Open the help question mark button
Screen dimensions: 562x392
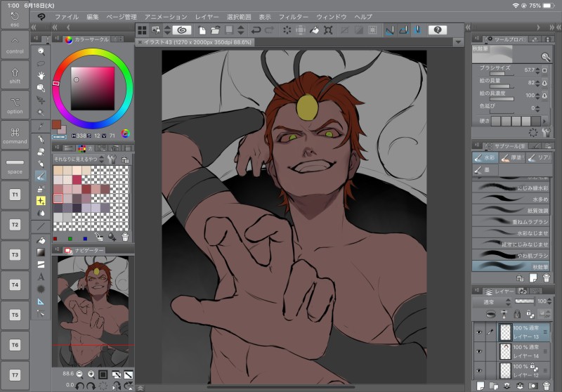(x=437, y=30)
